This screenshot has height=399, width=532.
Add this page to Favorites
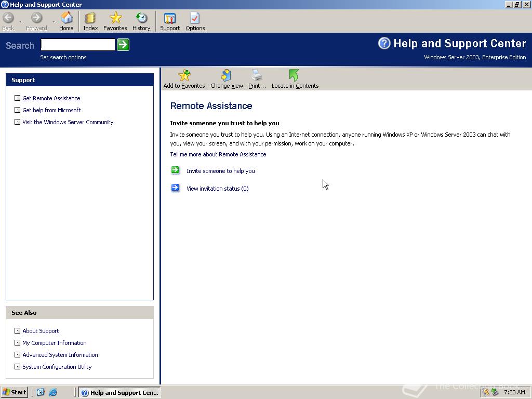tap(184, 78)
